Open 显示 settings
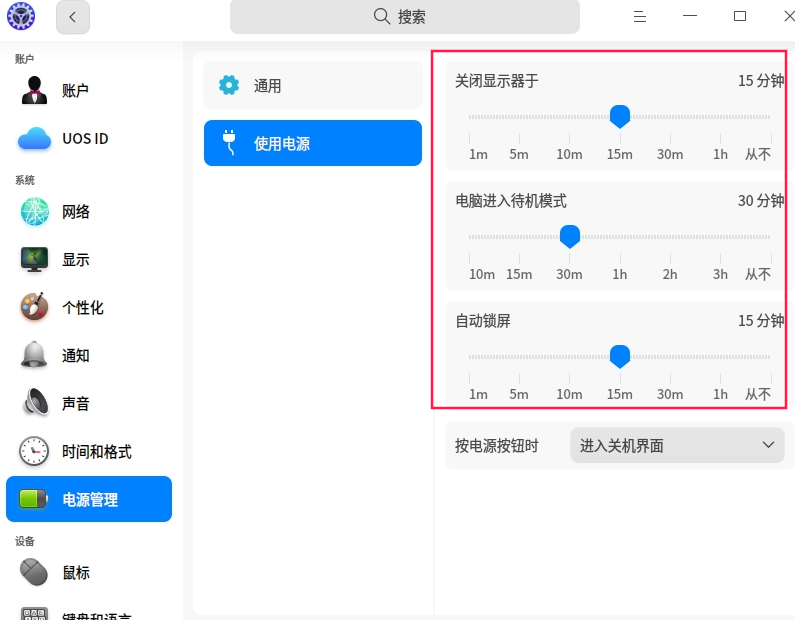The height and width of the screenshot is (620, 795). click(89, 260)
